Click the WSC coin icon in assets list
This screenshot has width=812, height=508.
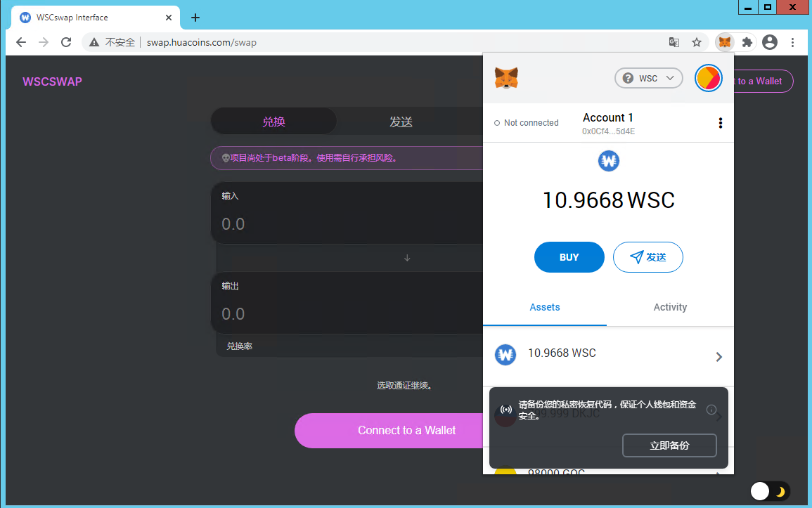coord(505,355)
